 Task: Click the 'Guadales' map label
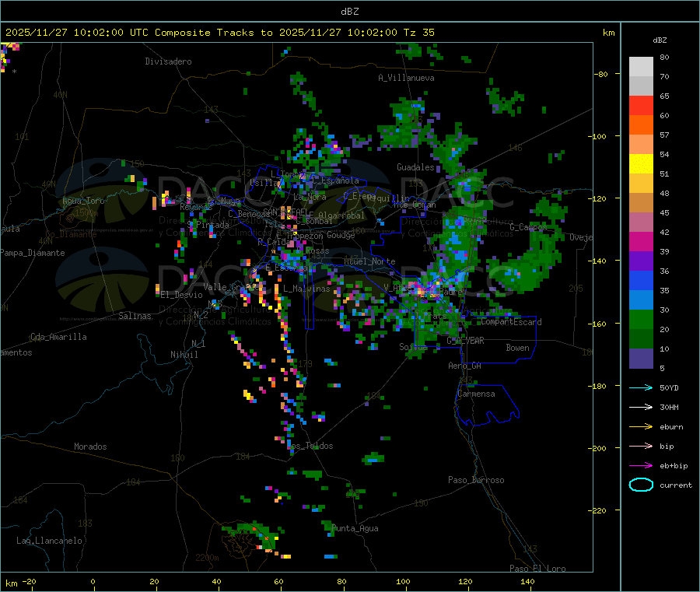415,167
